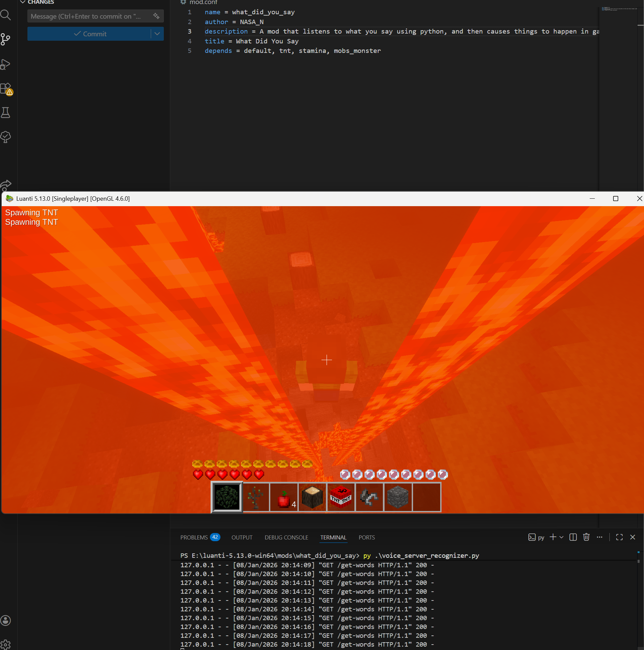Open new terminal launch profile dropdown
Screen dimensions: 644x650
(562, 537)
